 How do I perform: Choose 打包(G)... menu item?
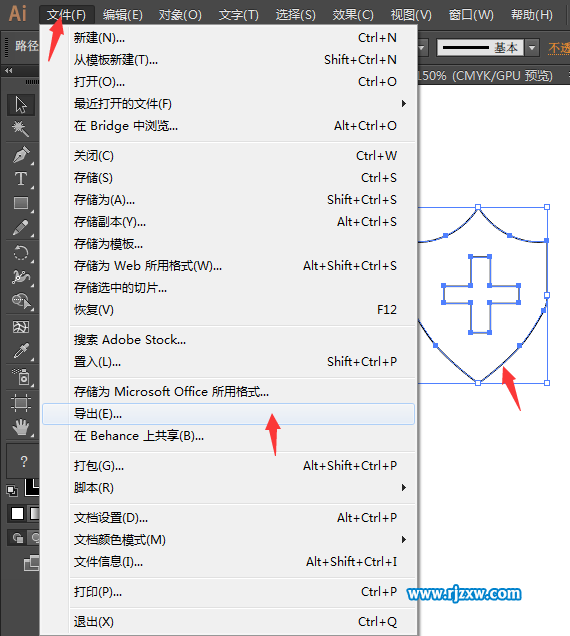click(229, 466)
